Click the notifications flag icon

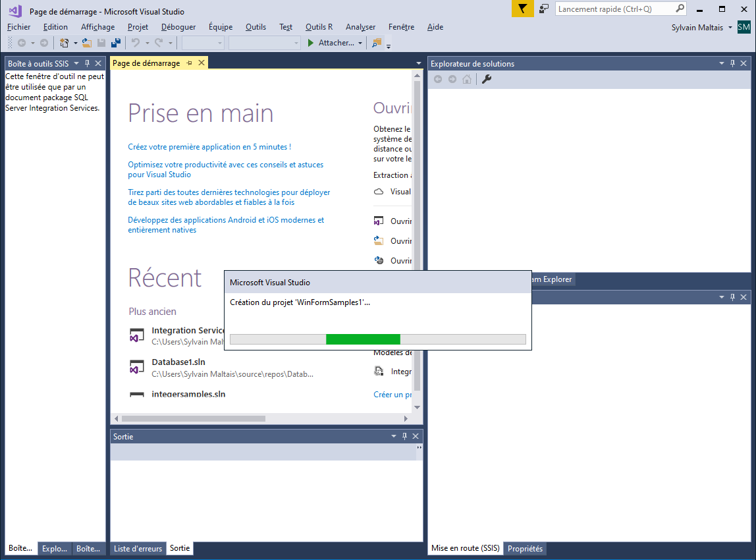pyautogui.click(x=522, y=9)
